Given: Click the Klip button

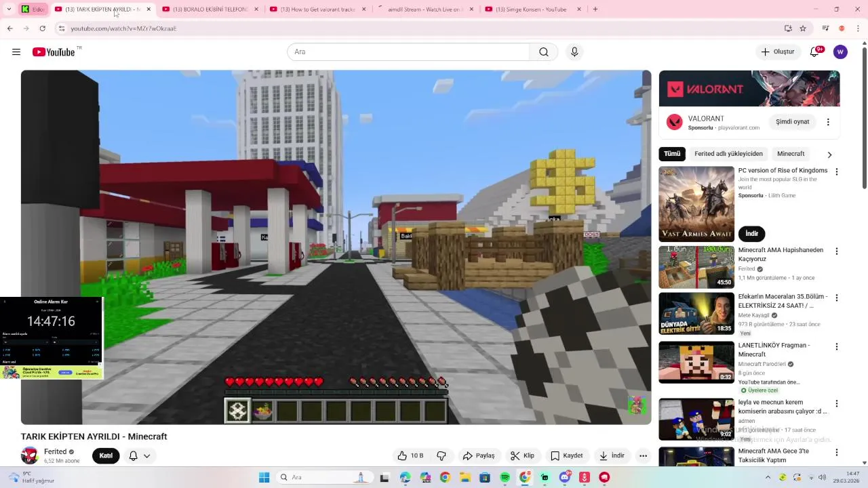Looking at the screenshot, I should [523, 455].
